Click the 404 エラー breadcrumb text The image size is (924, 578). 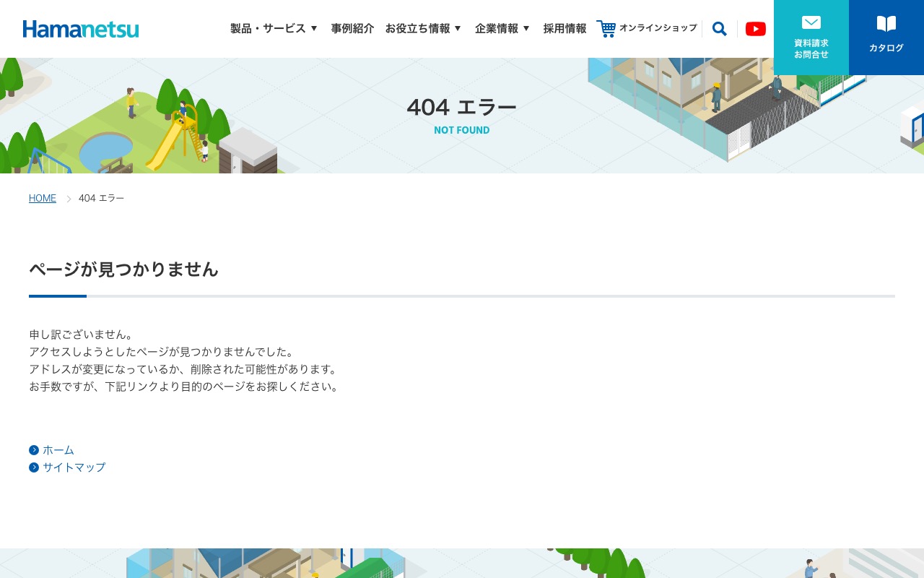(101, 198)
